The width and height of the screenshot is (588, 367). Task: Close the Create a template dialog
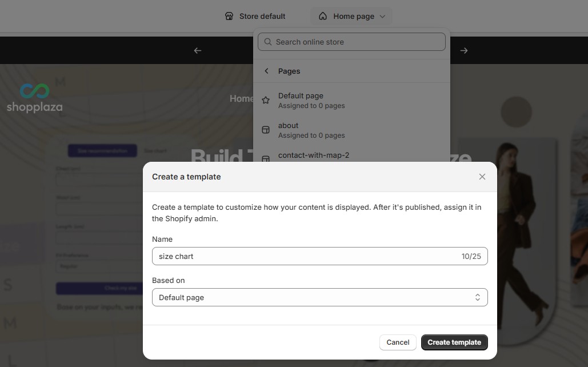482,177
